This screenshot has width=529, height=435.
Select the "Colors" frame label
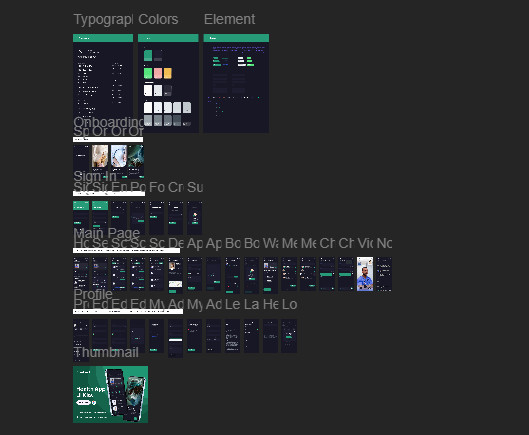(x=158, y=20)
